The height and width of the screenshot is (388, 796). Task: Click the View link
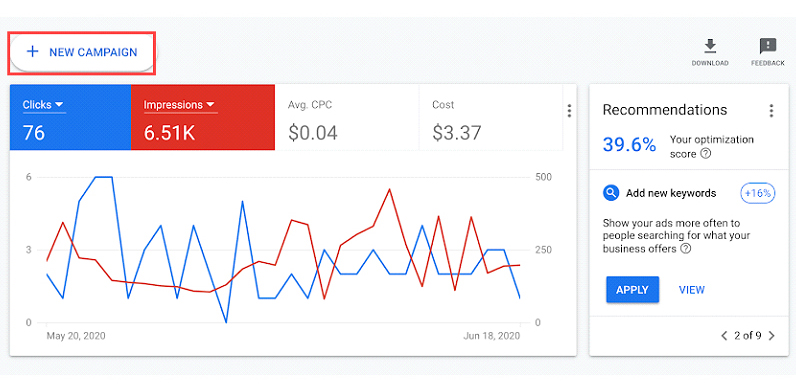pos(691,290)
